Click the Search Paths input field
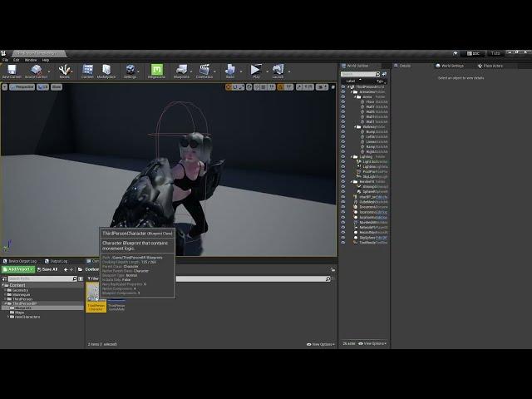Screen dimensions: 532x399 41,279
